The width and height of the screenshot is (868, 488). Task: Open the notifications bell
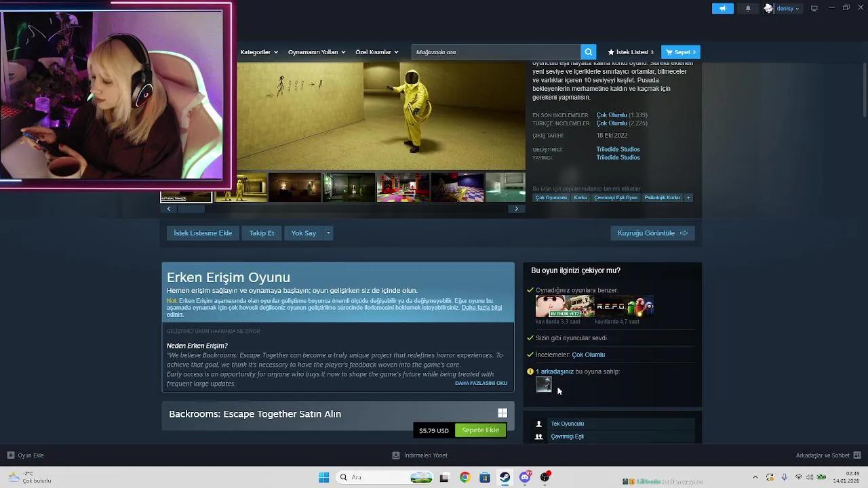[x=748, y=8]
